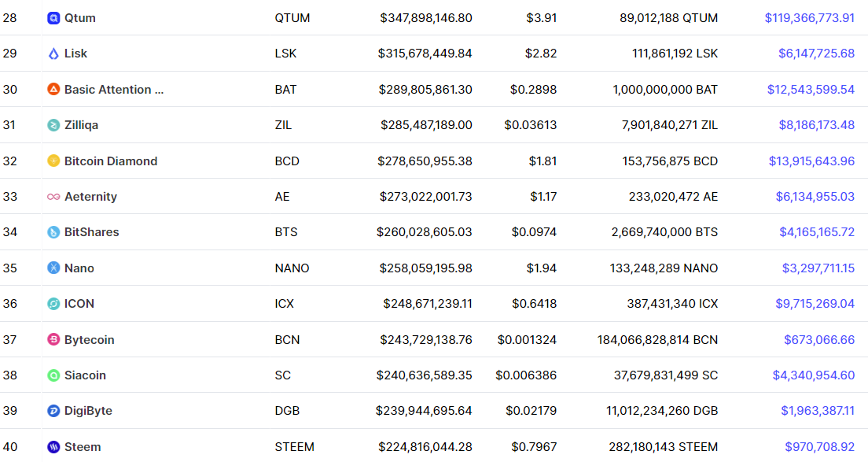868x462 pixels.
Task: Click the Lisk coin logo icon
Action: [x=53, y=54]
